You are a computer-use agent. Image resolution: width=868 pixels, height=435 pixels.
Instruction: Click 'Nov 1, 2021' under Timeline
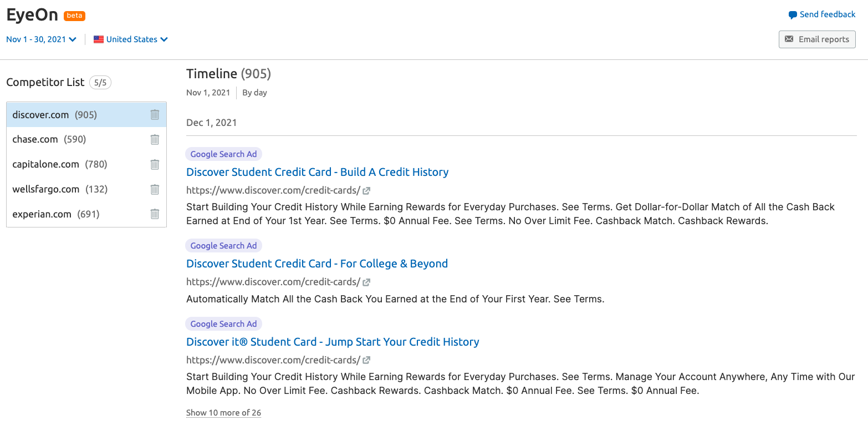click(208, 93)
